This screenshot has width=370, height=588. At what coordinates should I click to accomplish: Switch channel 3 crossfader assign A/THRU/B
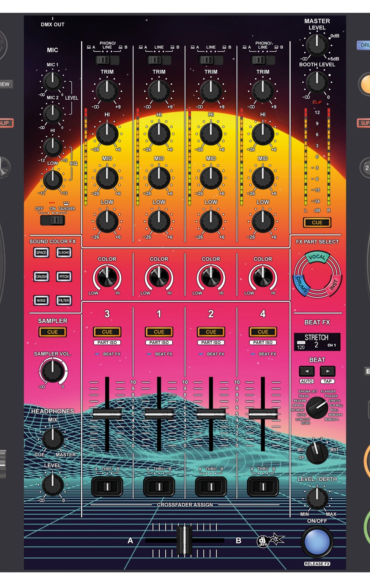tap(107, 487)
